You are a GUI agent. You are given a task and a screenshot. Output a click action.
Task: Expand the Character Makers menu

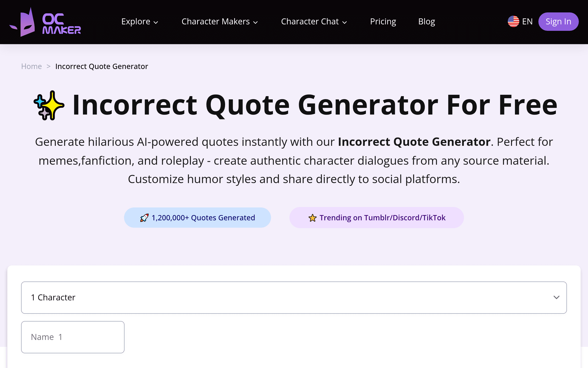click(220, 22)
